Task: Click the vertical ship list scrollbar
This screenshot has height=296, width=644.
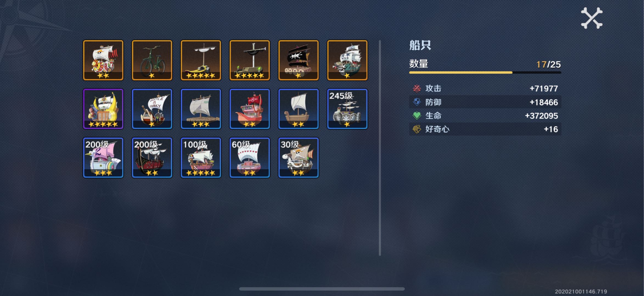Action: [380, 148]
